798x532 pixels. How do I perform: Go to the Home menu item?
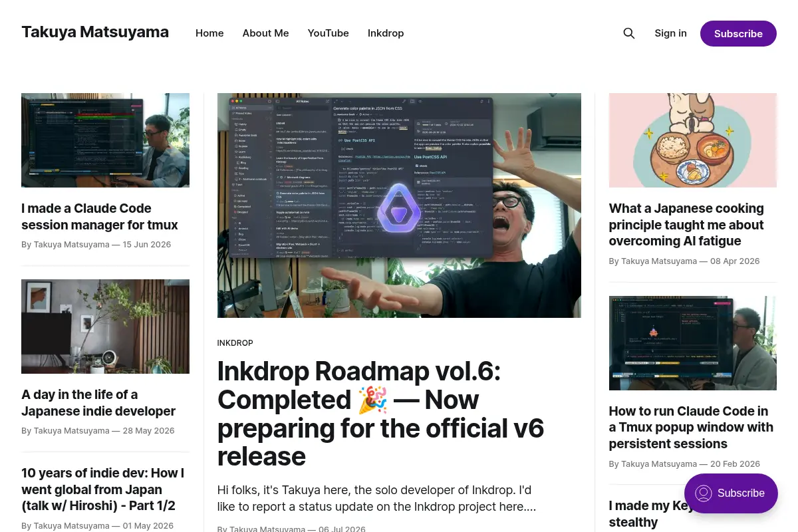(x=209, y=33)
